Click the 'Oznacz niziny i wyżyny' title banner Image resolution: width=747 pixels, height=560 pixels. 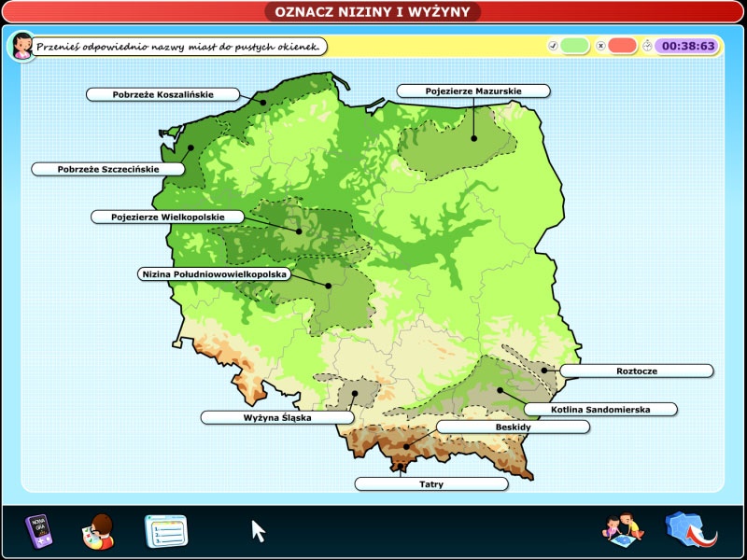coord(373,11)
